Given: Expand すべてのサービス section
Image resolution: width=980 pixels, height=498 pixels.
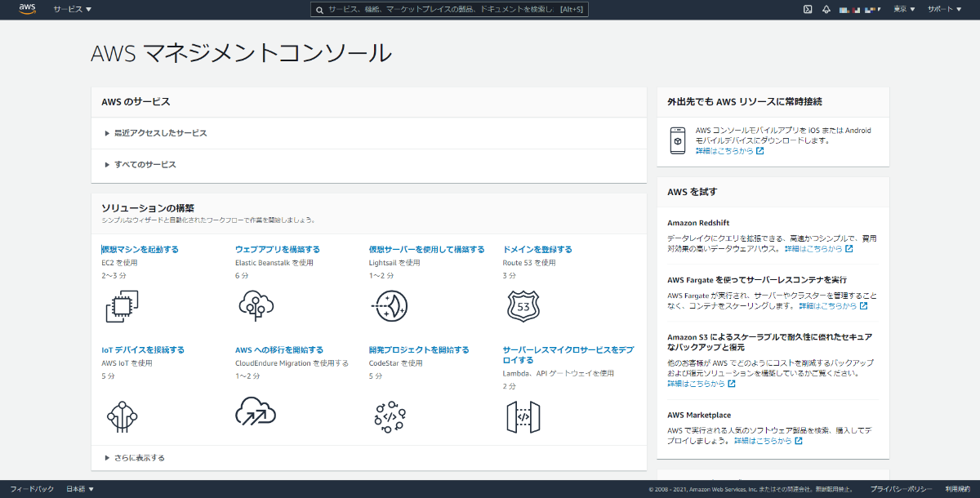Looking at the screenshot, I should pos(140,164).
